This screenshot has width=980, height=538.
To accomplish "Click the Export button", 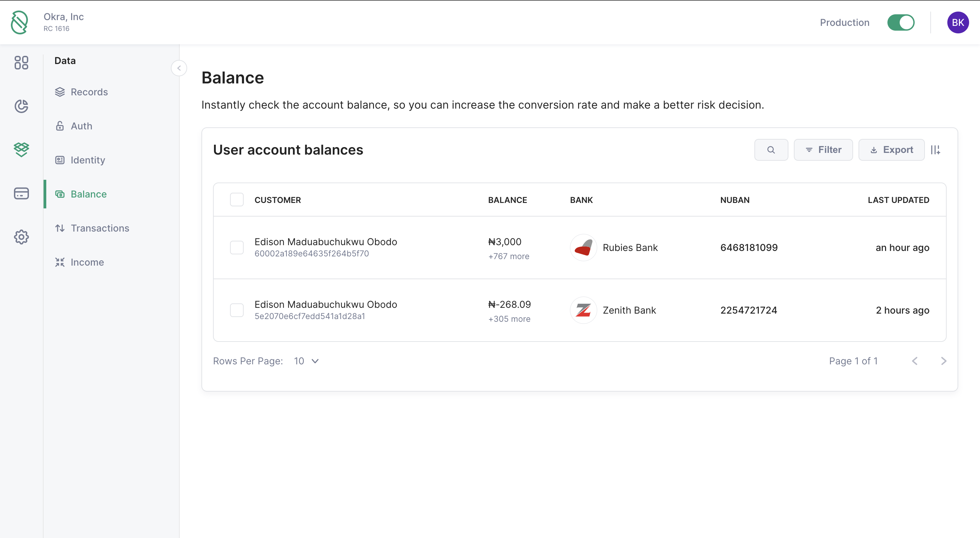I will tap(892, 149).
